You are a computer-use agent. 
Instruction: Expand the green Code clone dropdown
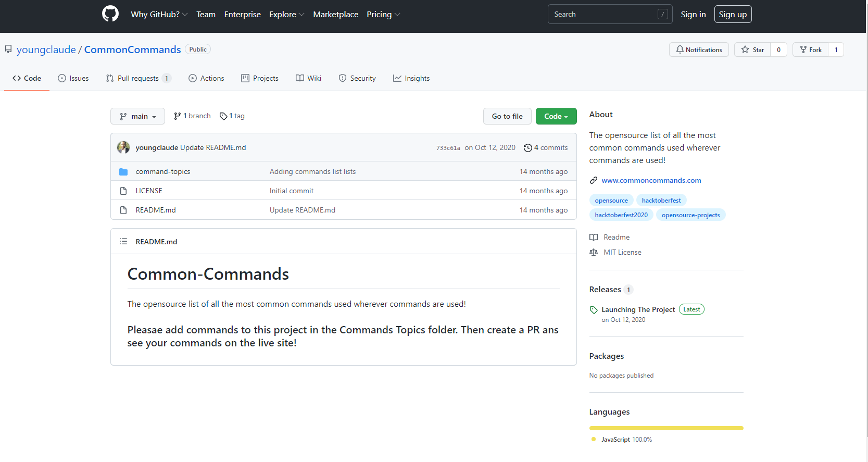click(556, 116)
